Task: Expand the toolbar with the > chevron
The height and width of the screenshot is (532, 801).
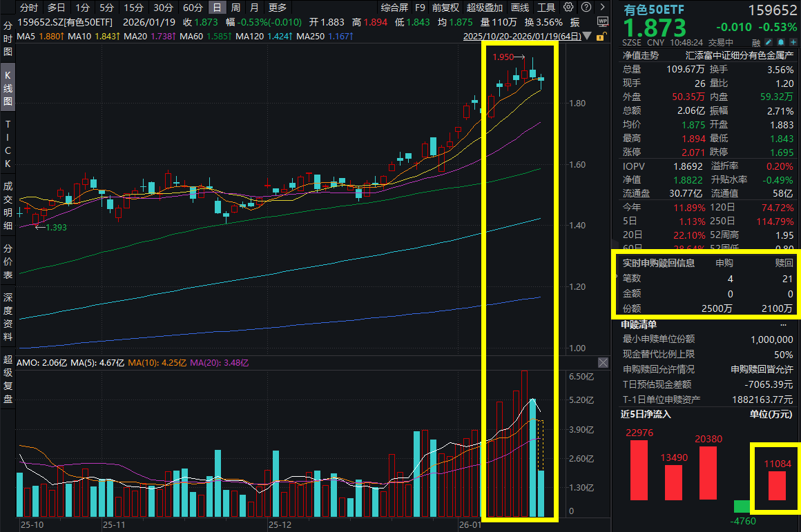Action: click(x=603, y=8)
